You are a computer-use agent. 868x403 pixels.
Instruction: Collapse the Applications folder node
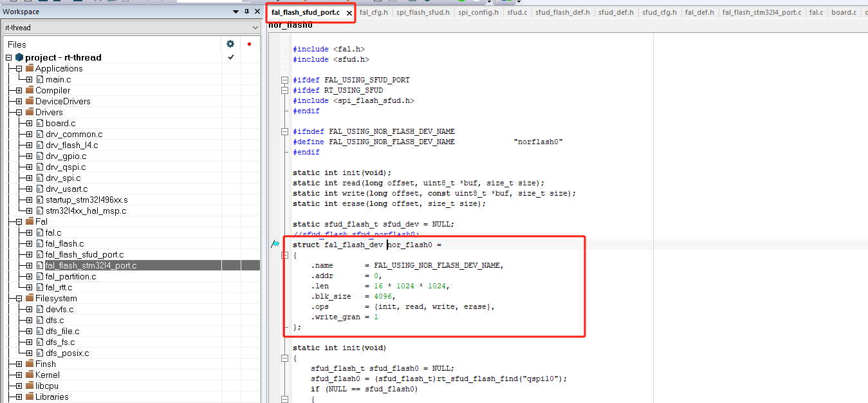click(19, 68)
